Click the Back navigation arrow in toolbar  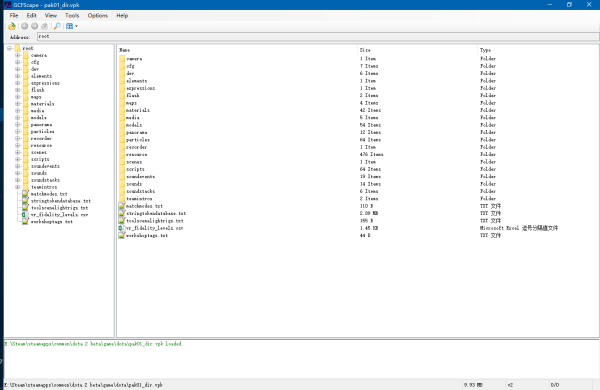coord(24,26)
